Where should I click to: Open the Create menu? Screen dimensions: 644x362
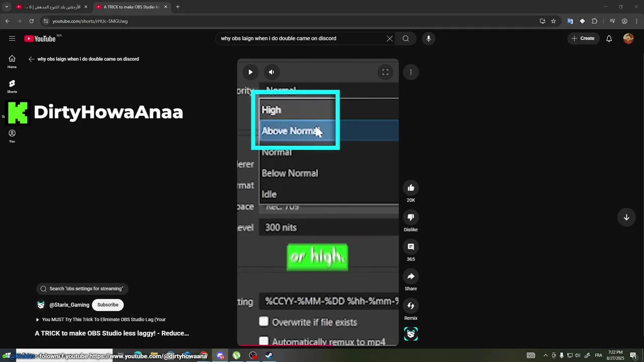pyautogui.click(x=583, y=38)
